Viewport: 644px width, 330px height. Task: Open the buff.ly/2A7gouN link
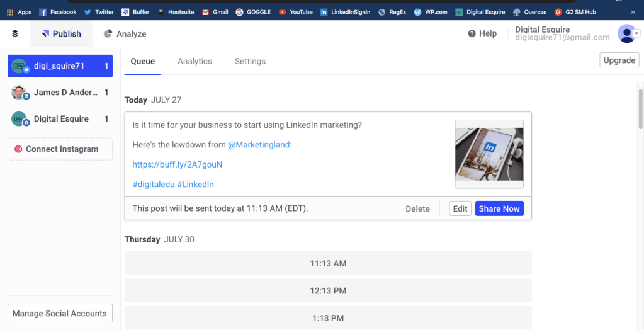tap(178, 164)
